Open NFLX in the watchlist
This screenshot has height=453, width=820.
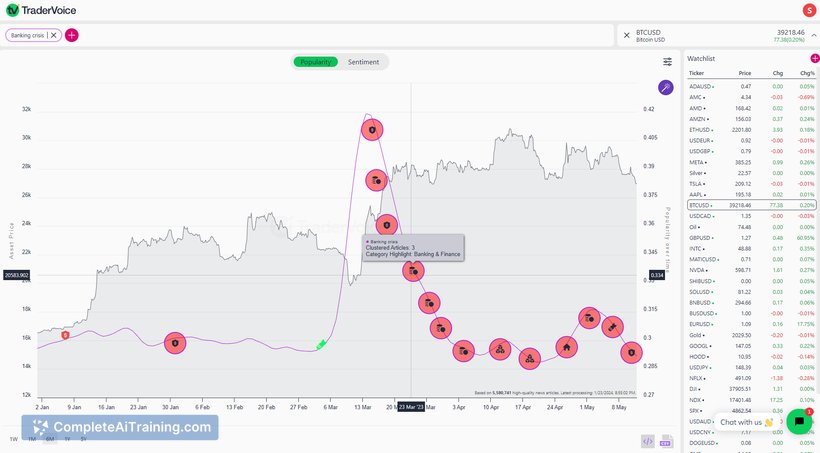click(751, 378)
